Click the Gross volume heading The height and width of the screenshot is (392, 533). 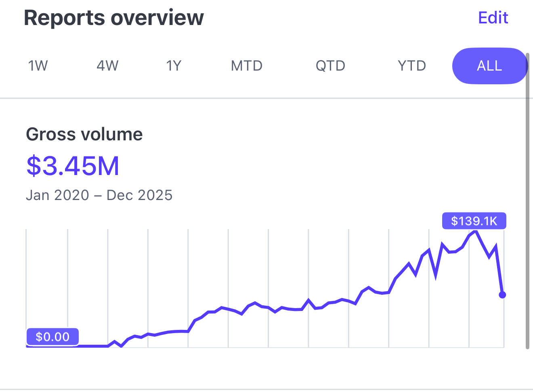84,134
